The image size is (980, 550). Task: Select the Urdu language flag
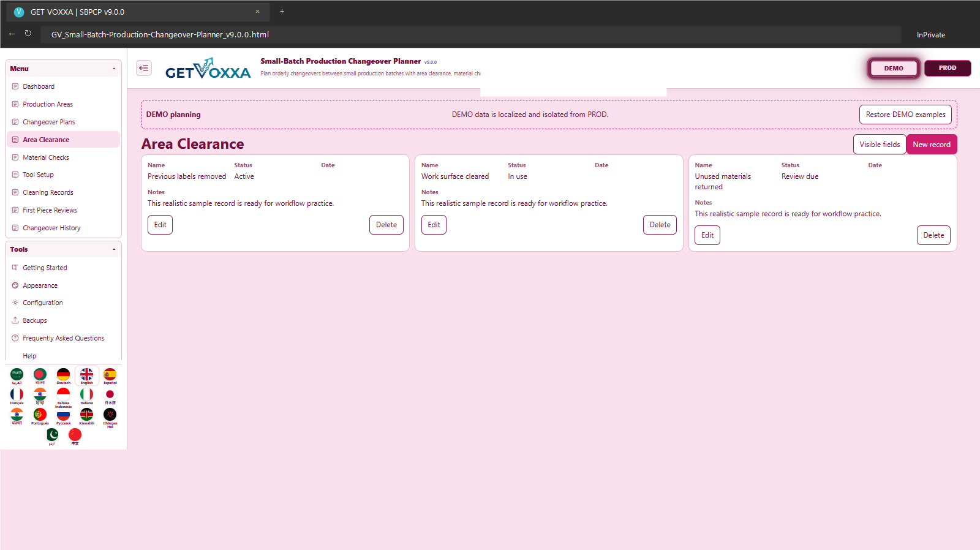tap(52, 437)
